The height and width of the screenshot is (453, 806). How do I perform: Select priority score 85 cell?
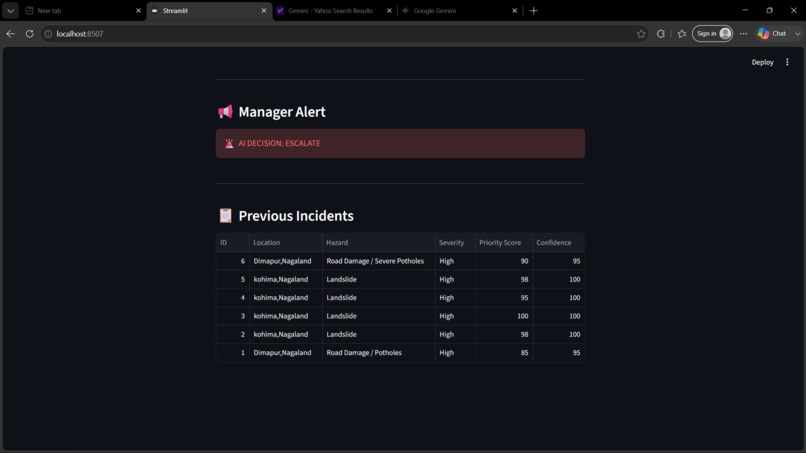504,353
